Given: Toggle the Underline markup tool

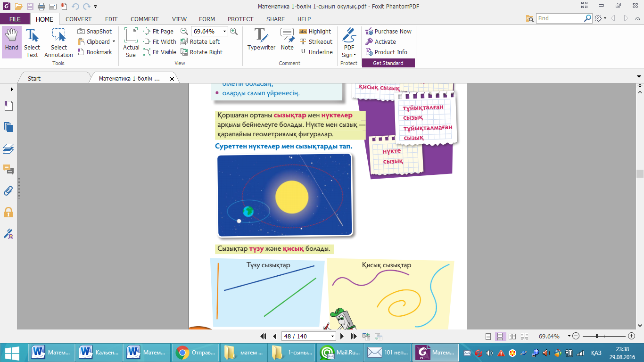Looking at the screenshot, I should click(316, 52).
